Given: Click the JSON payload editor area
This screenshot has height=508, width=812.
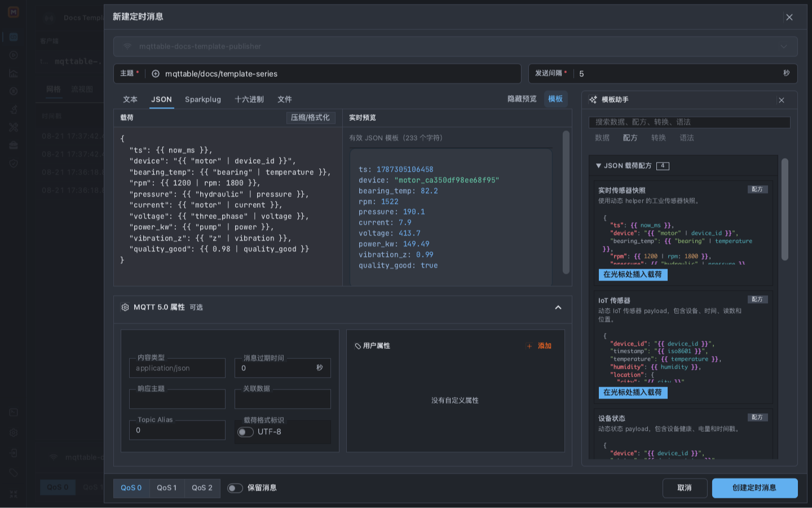Looking at the screenshot, I should (x=228, y=206).
